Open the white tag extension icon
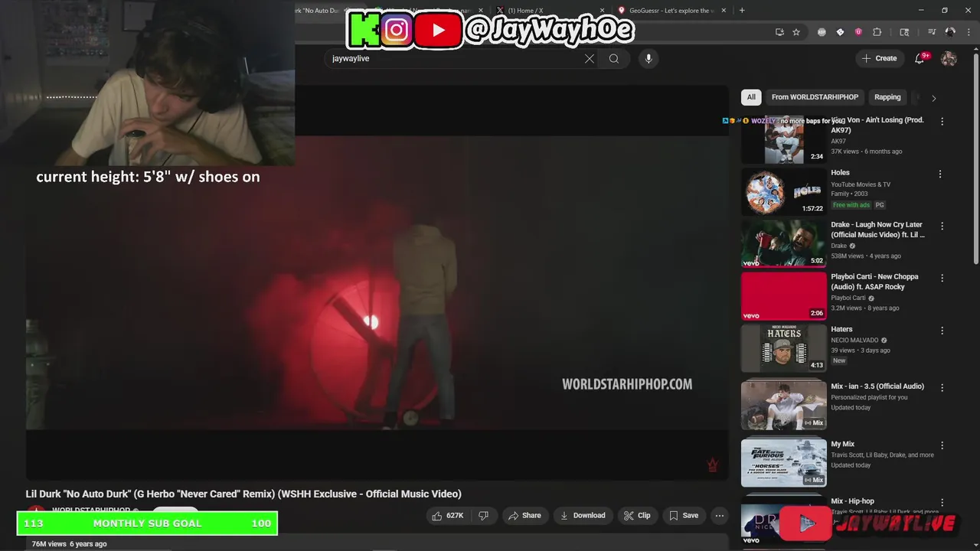 [x=840, y=32]
